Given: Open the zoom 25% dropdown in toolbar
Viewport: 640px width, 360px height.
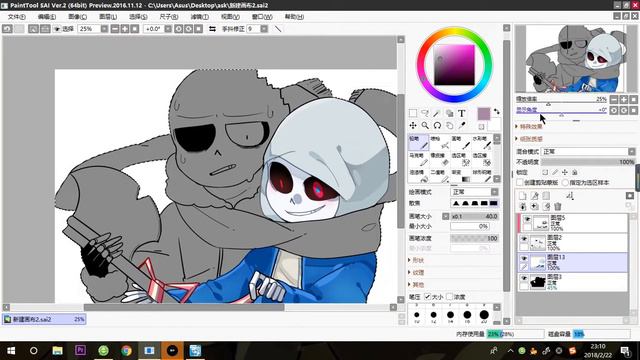Looking at the screenshot, I should click(104, 29).
